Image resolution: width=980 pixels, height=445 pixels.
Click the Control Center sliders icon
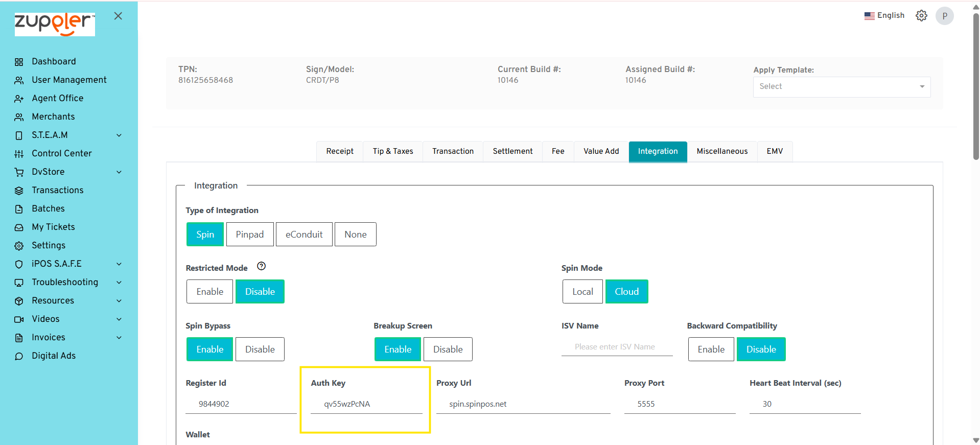pyautogui.click(x=19, y=154)
